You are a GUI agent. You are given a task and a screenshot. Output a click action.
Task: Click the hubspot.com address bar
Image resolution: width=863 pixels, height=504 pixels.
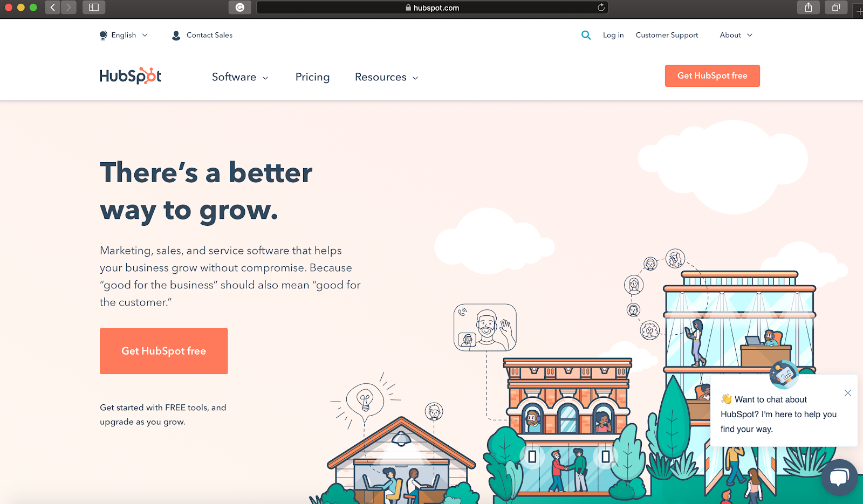click(x=432, y=8)
